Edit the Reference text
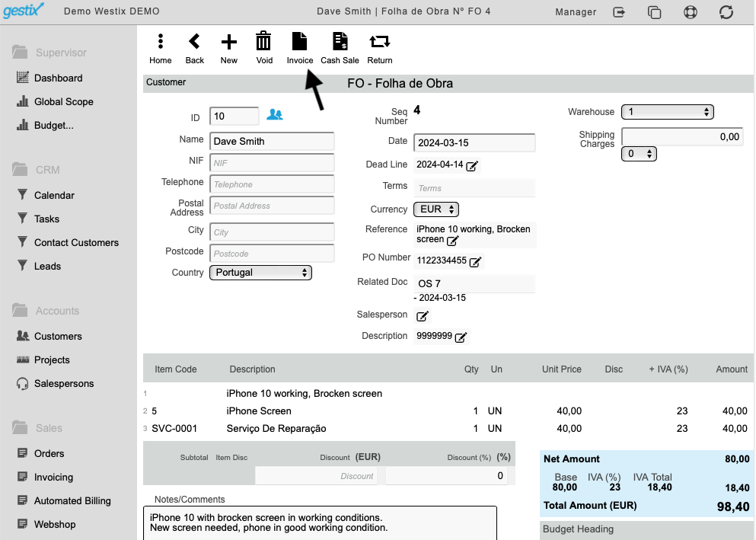 (453, 240)
